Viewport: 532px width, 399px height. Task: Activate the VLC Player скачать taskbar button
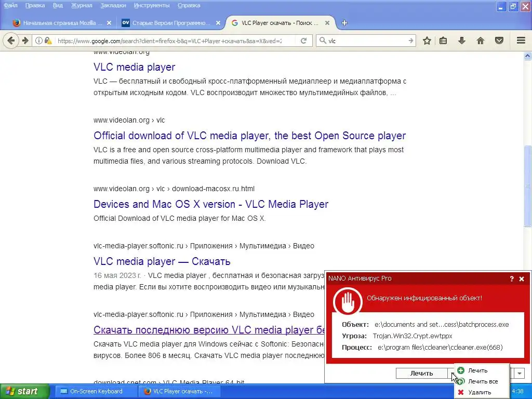(179, 392)
